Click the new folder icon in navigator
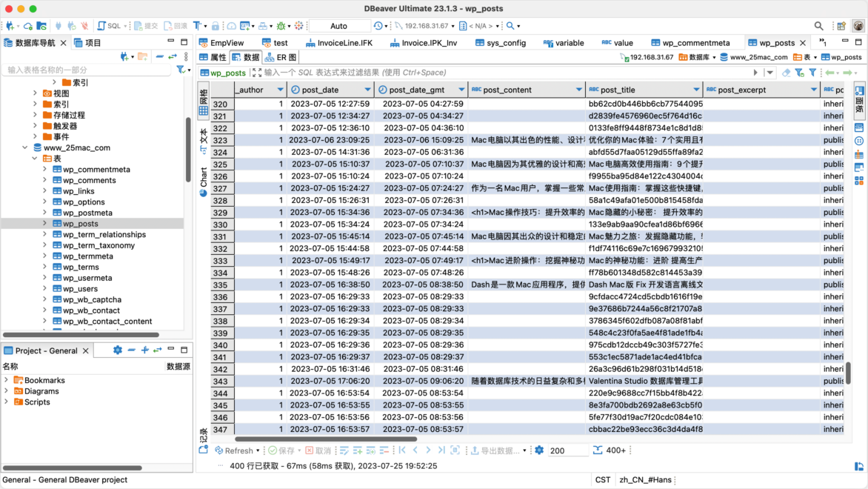The width and height of the screenshot is (868, 489). click(x=143, y=56)
